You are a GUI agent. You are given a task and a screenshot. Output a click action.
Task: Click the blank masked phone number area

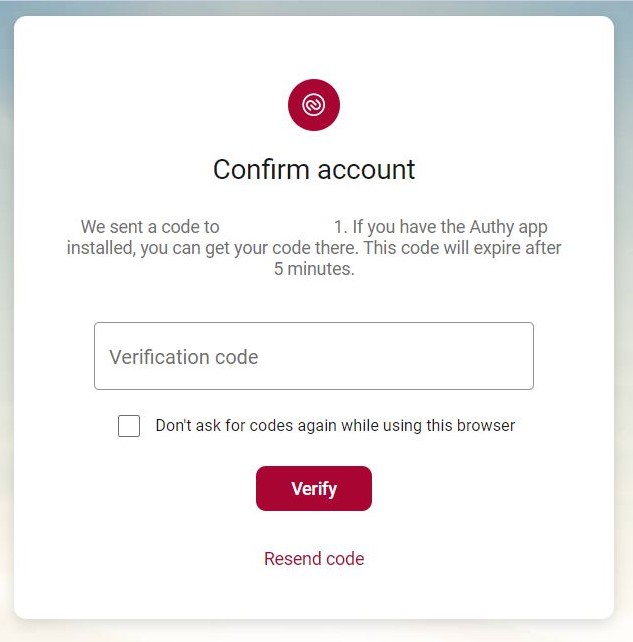click(277, 228)
